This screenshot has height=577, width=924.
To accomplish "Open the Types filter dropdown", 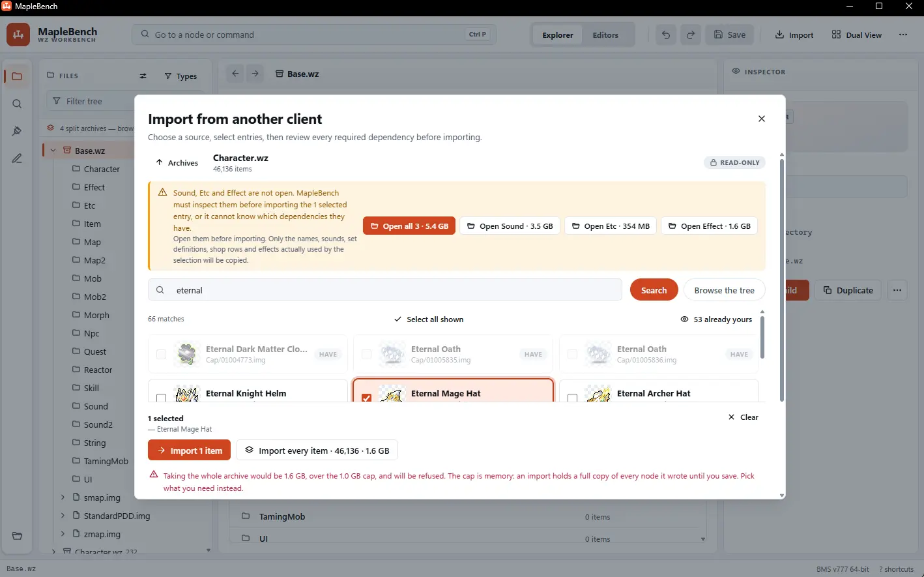I will [180, 76].
